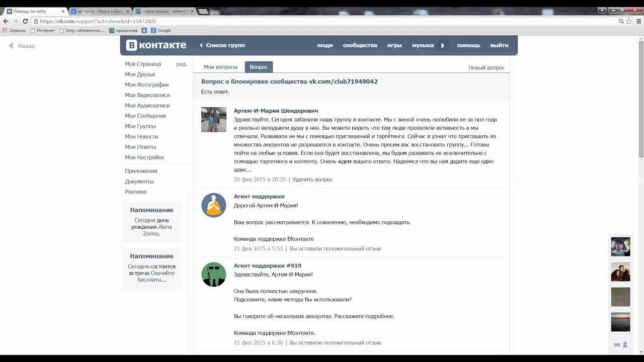The image size is (644, 362).
Task: Click the Агент поддержки #919 green avatar
Action: (x=214, y=275)
